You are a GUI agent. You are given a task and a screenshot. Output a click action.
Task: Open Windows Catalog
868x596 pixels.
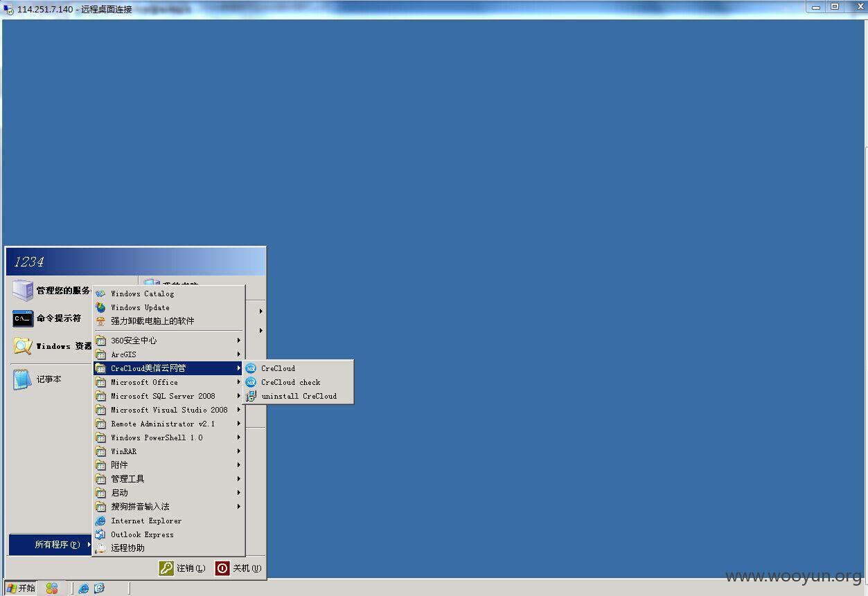click(168, 294)
